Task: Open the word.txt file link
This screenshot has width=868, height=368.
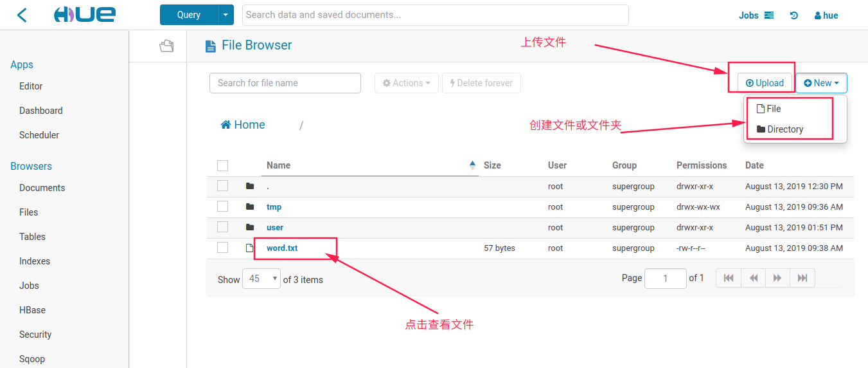Action: pos(282,248)
